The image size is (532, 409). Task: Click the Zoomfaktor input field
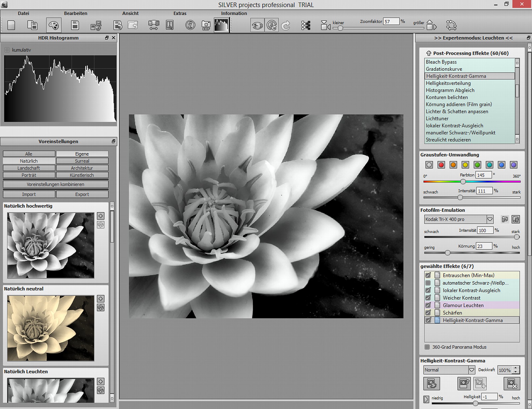[391, 22]
